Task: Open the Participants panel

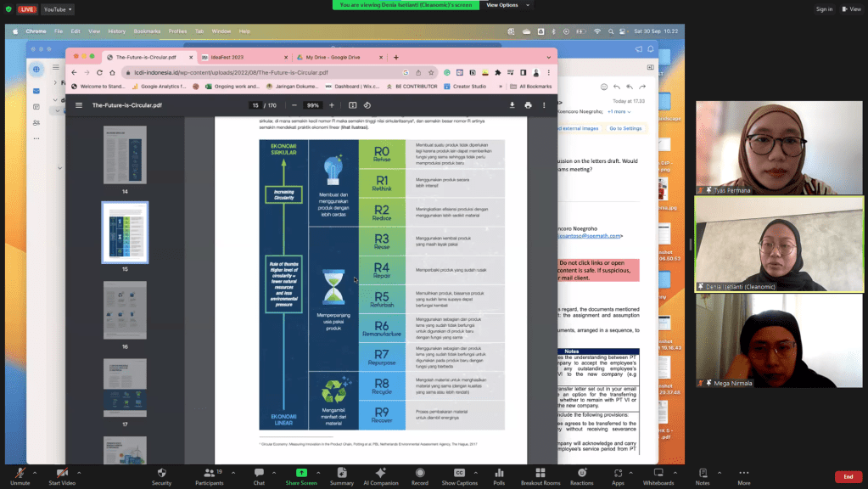Action: click(209, 473)
